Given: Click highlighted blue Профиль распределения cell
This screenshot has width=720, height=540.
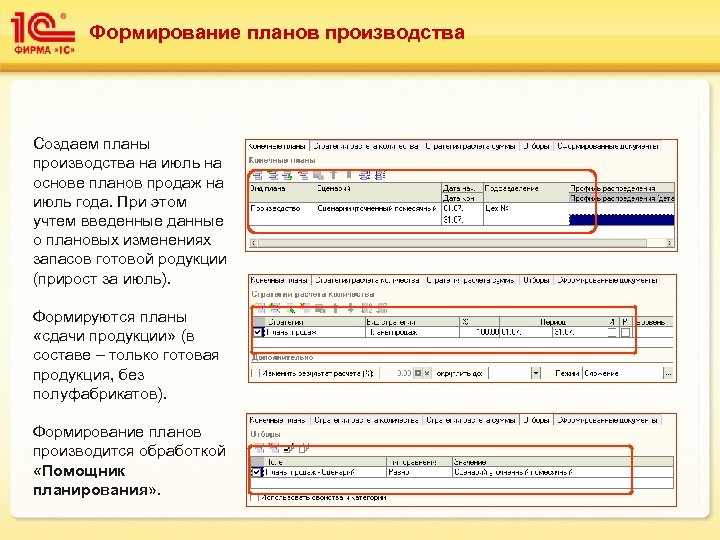Looking at the screenshot, I should pyautogui.click(x=621, y=220).
